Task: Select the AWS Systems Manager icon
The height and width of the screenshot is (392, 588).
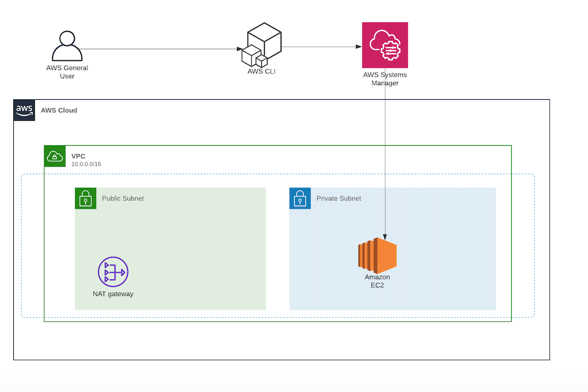Action: pyautogui.click(x=385, y=45)
